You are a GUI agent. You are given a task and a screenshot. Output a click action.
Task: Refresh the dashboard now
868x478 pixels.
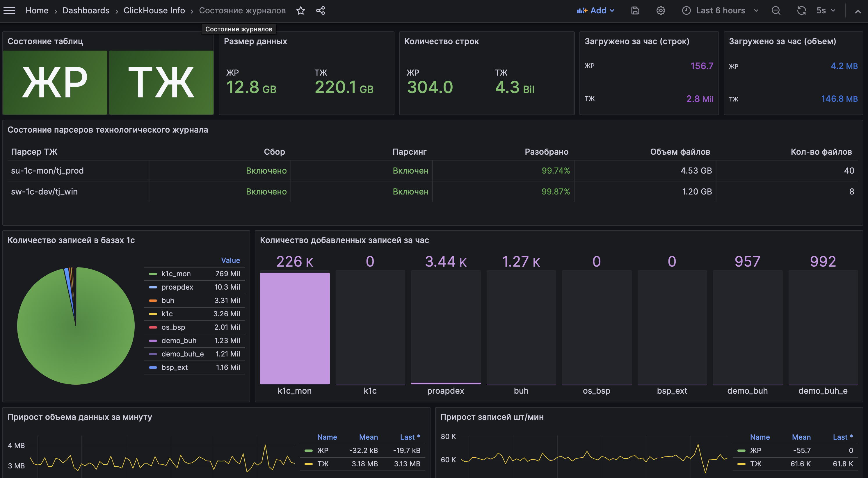[801, 10]
